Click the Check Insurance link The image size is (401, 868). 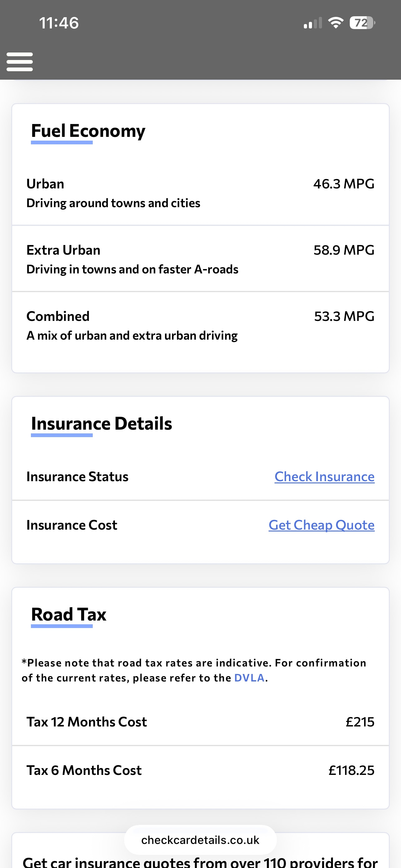pyautogui.click(x=324, y=476)
